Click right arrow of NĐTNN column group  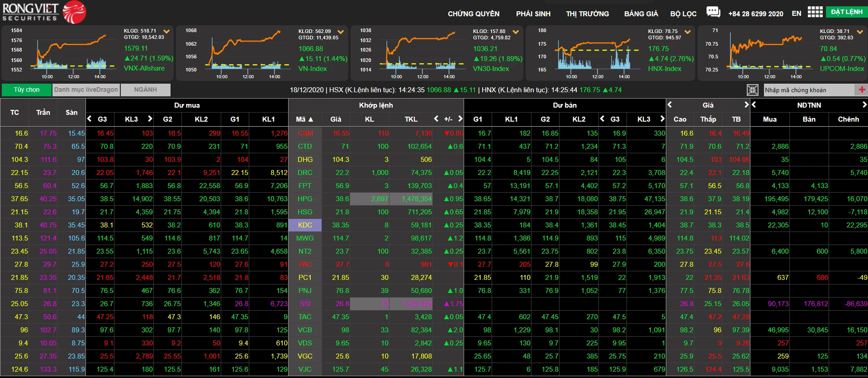point(864,104)
